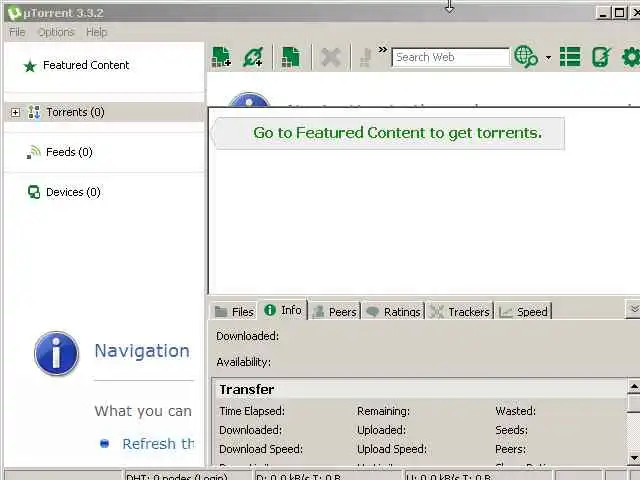640x480 pixels.
Task: Click the Remove torrent X icon
Action: [x=331, y=57]
